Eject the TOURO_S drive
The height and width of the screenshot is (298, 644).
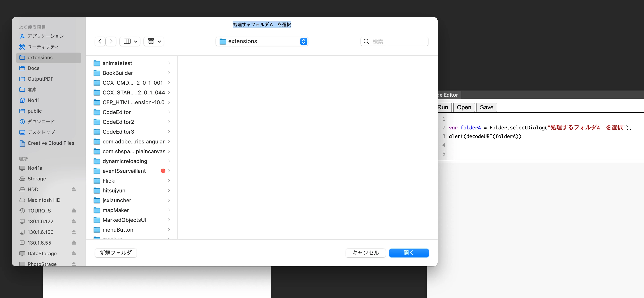click(x=73, y=211)
